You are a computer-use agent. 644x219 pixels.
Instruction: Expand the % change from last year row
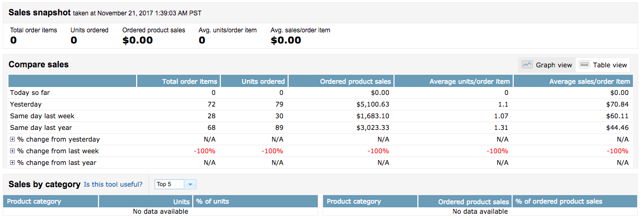13,163
